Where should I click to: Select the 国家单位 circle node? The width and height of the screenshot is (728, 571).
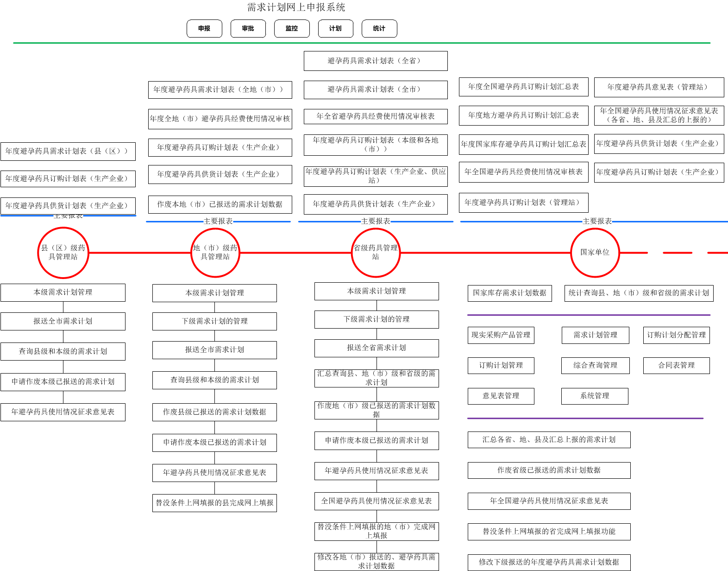pyautogui.click(x=595, y=253)
